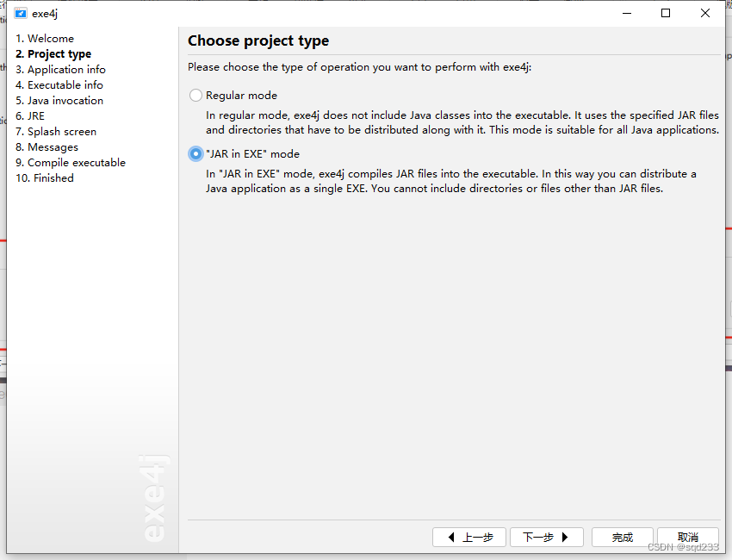This screenshot has height=560, width=732.
Task: Click the "JAR in EXE" mode description text
Action: click(451, 181)
